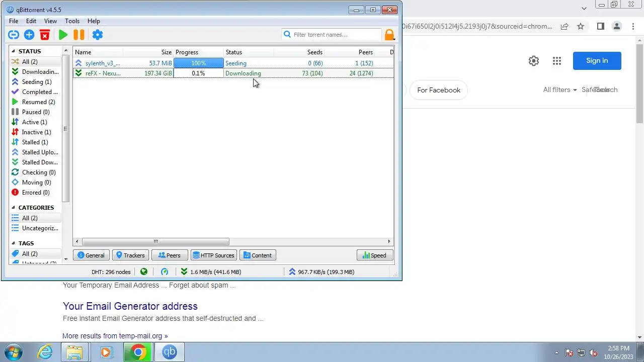Select the Moving (0) status filter
Screen dimensions: 644x362
[x=35, y=183]
